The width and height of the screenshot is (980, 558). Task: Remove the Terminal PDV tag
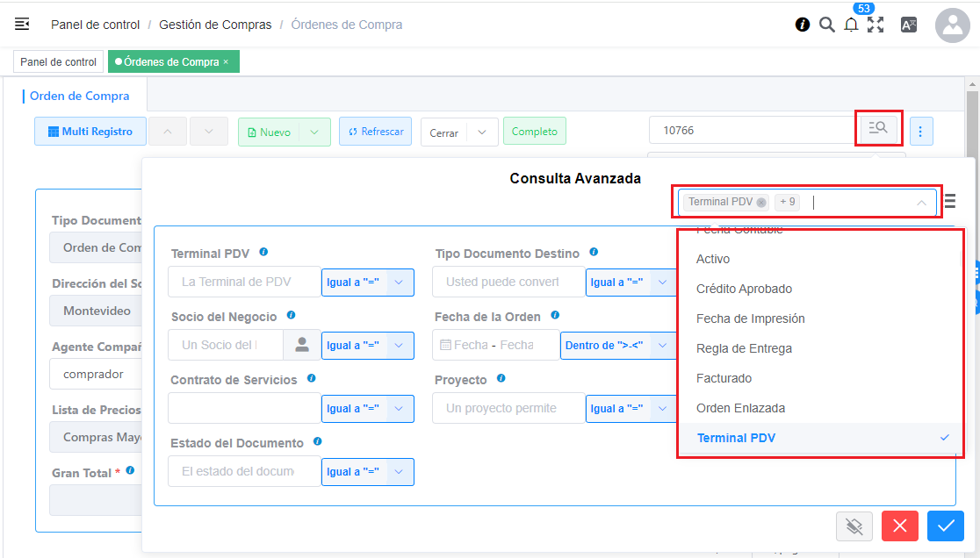761,203
